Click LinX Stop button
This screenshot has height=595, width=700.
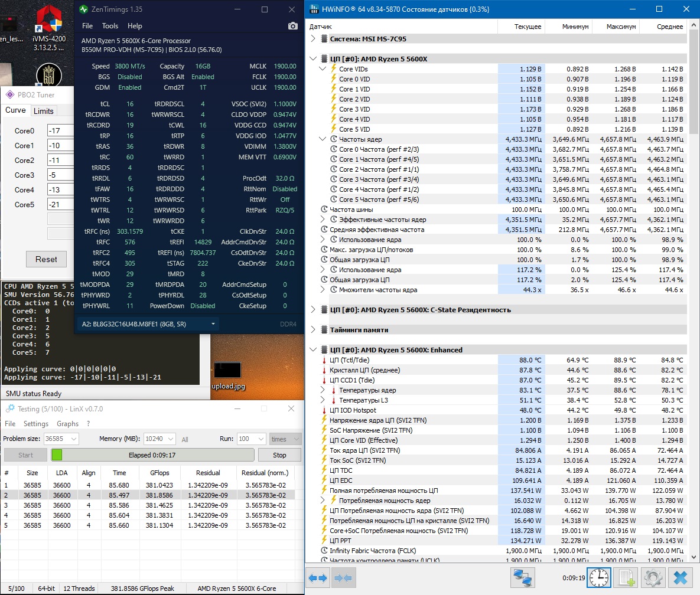279,455
